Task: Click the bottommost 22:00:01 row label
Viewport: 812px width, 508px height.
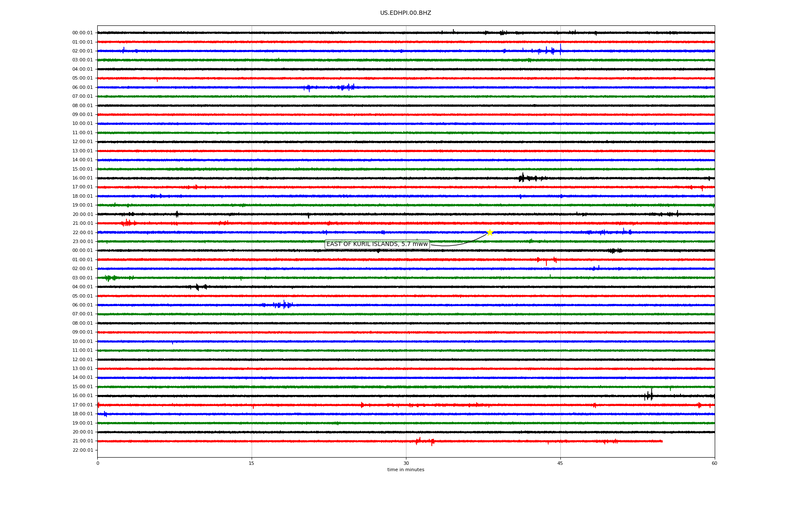Action: click(x=82, y=450)
